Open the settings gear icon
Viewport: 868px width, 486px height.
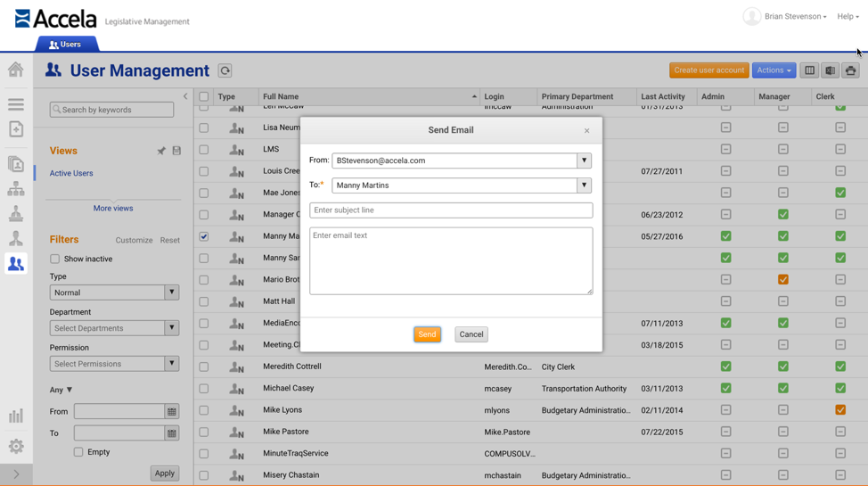(15, 446)
